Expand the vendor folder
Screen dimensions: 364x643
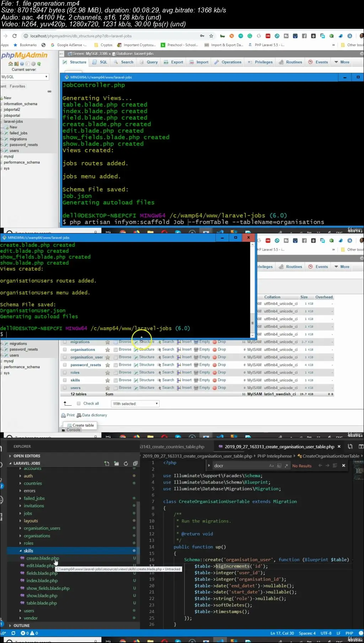coord(31,618)
